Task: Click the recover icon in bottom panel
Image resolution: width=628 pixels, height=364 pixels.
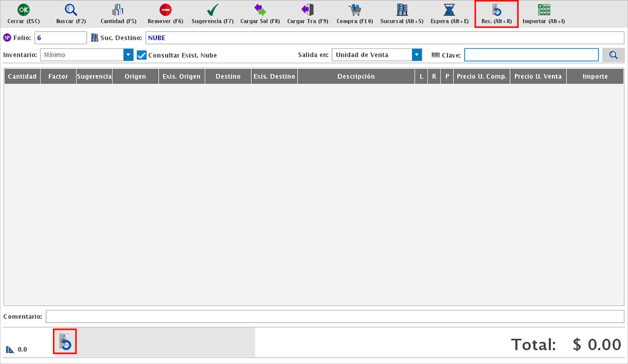Action: point(66,342)
